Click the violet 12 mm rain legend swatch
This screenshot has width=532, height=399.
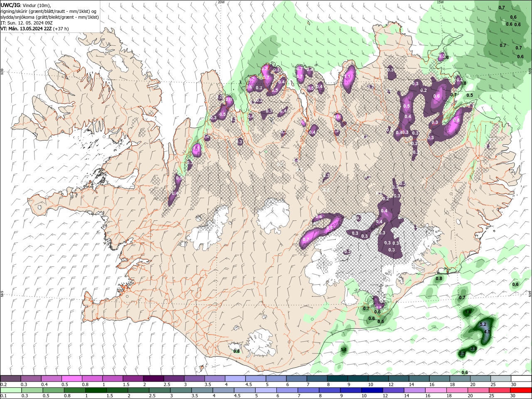[x=393, y=390]
